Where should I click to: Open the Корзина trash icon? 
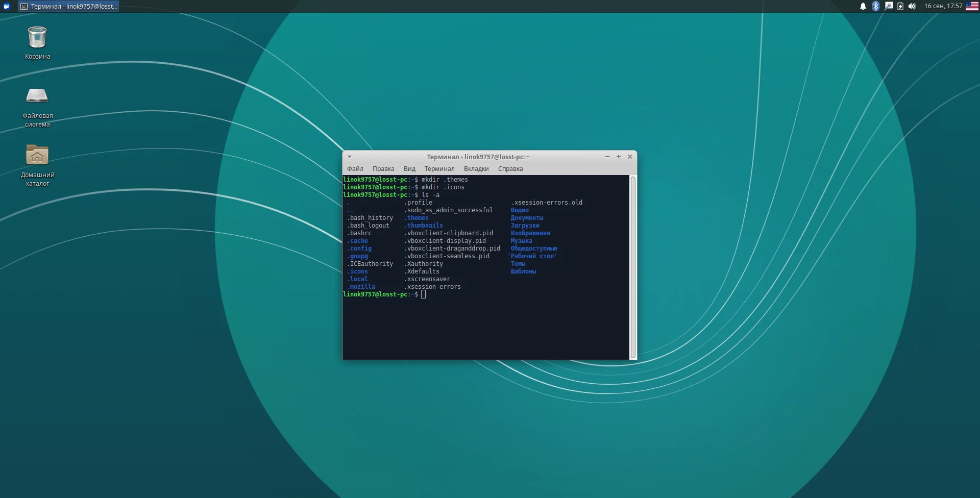click(37, 38)
